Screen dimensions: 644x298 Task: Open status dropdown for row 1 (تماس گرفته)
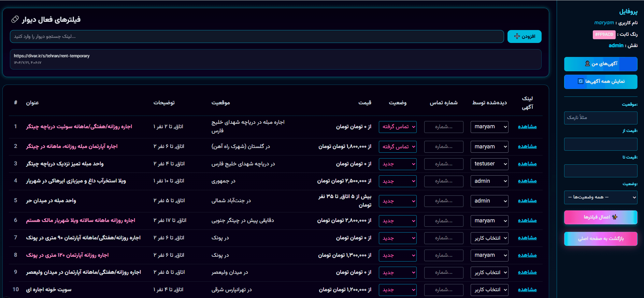pos(398,127)
